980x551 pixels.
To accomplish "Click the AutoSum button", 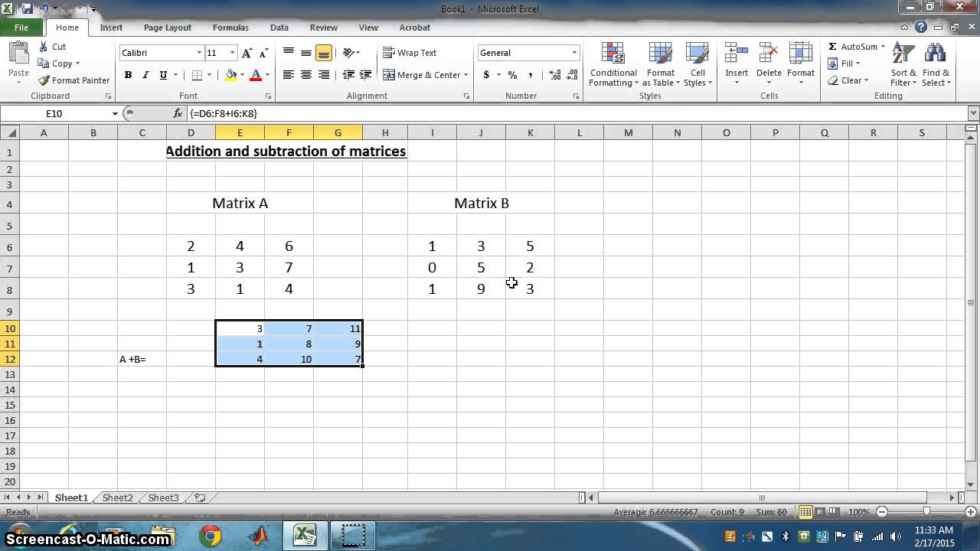I will click(852, 47).
